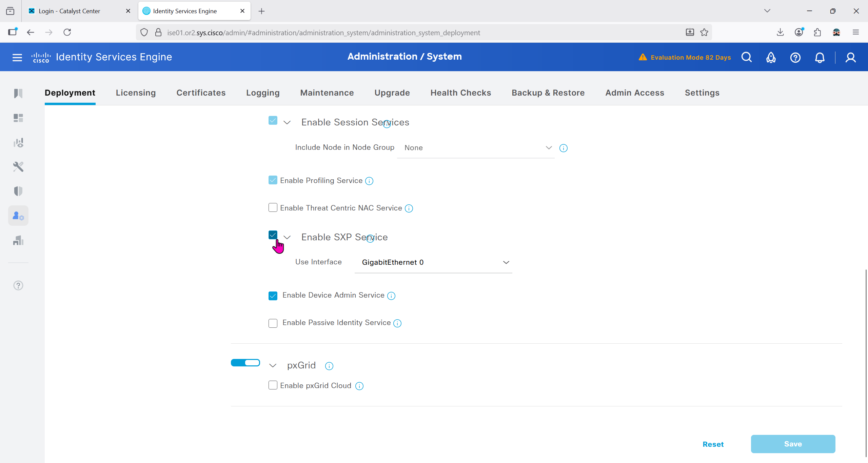This screenshot has width=868, height=463.
Task: Check Enable Passive Identity Service
Action: 273,323
